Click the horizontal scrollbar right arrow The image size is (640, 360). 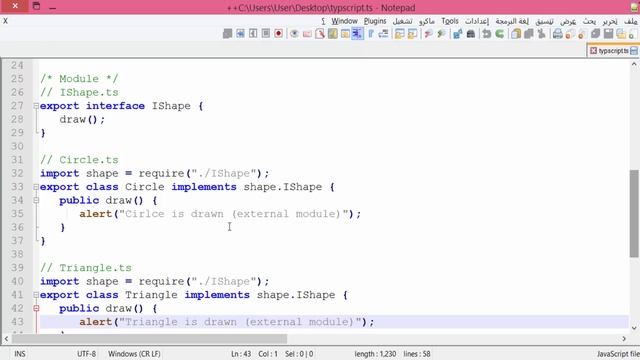(x=624, y=339)
